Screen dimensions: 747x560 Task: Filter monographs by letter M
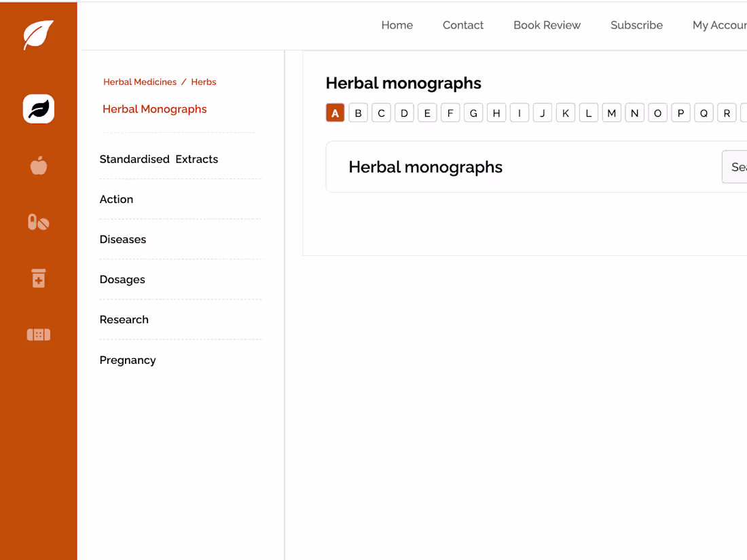[611, 113]
